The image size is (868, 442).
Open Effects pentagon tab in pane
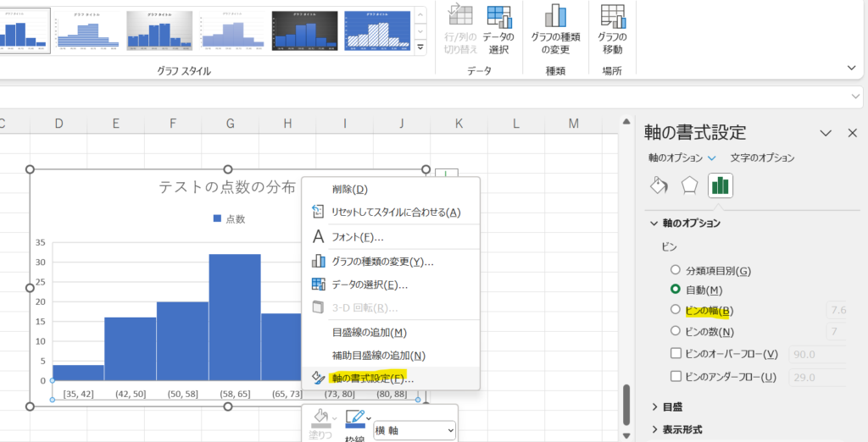689,186
